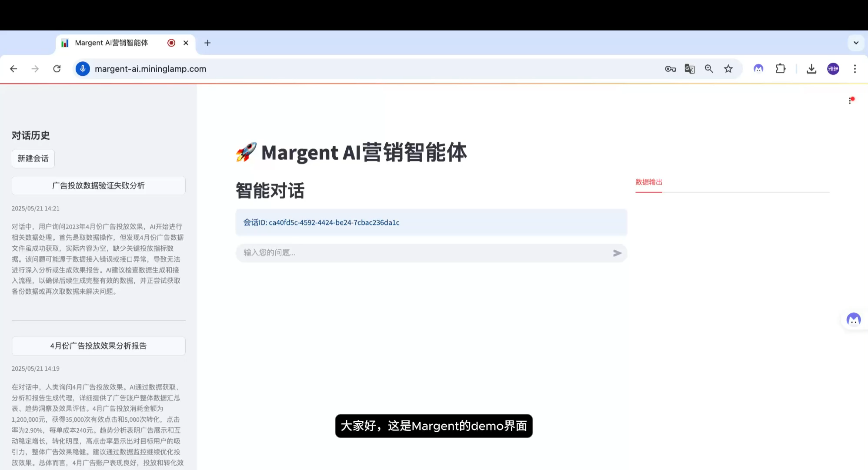Open the profile avatar menu

[x=833, y=69]
